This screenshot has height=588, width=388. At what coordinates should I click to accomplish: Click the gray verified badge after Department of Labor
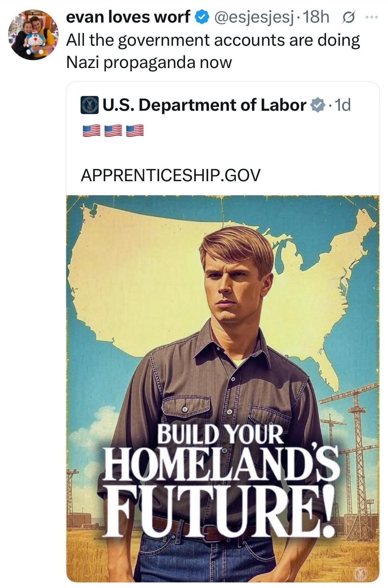click(x=318, y=106)
